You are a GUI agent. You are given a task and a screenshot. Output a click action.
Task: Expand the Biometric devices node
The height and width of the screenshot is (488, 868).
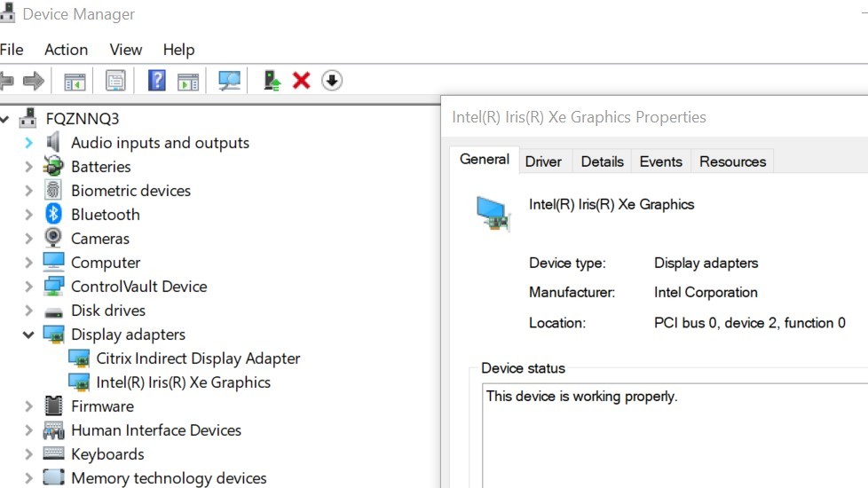[x=28, y=191]
